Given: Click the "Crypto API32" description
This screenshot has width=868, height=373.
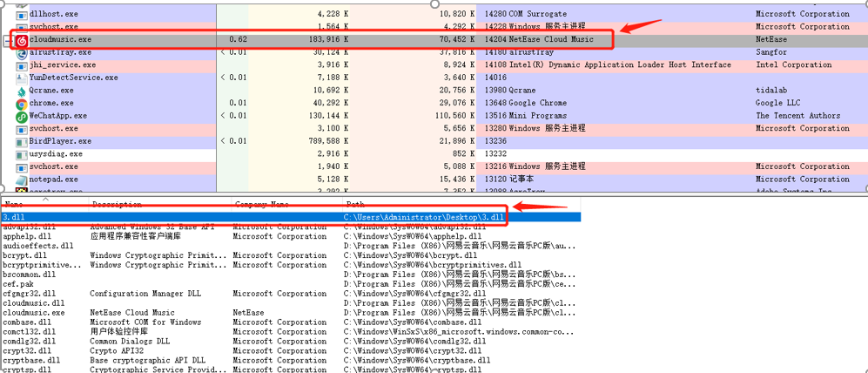Looking at the screenshot, I should coord(117,351).
